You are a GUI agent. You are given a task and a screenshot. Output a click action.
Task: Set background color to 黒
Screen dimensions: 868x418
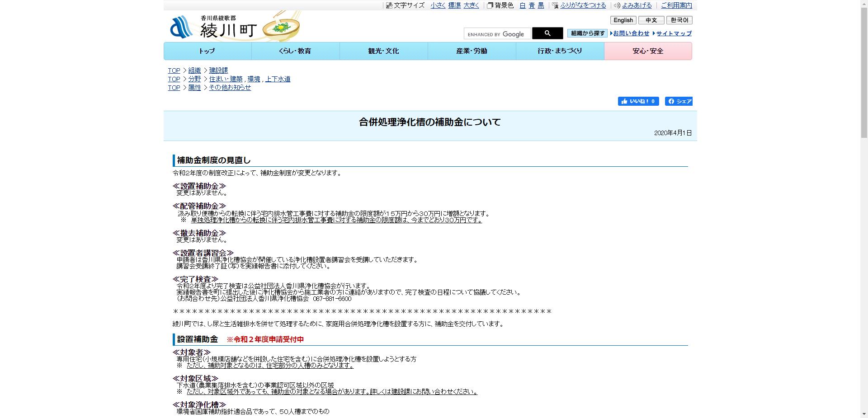click(541, 5)
